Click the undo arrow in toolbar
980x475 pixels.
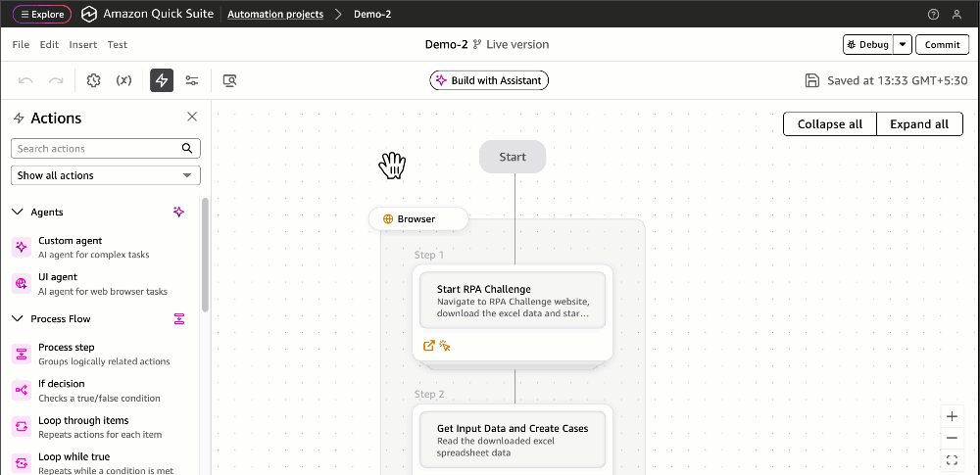pyautogui.click(x=25, y=80)
